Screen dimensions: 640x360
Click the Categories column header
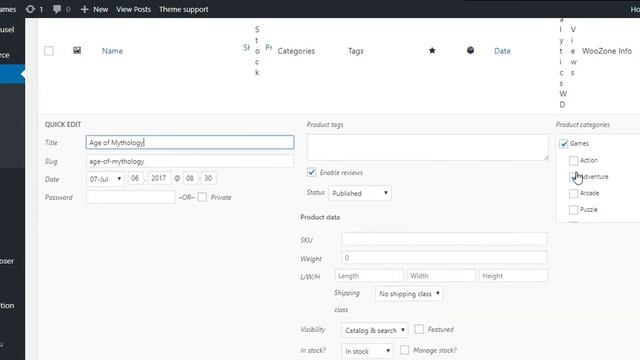click(x=296, y=51)
